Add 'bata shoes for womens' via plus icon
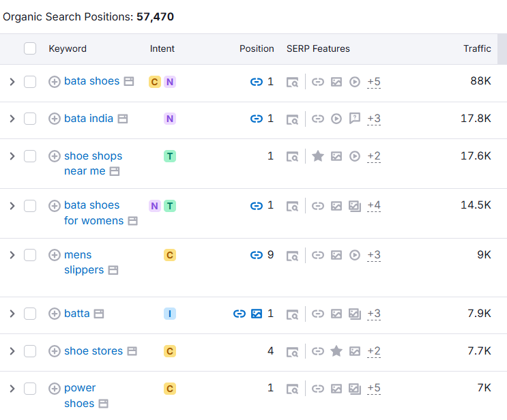This screenshot has height=420, width=507. point(55,206)
